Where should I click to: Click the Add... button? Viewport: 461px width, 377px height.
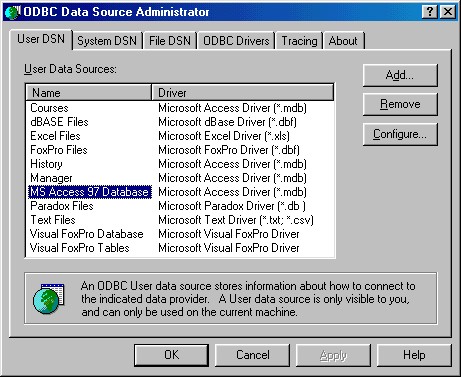point(400,75)
